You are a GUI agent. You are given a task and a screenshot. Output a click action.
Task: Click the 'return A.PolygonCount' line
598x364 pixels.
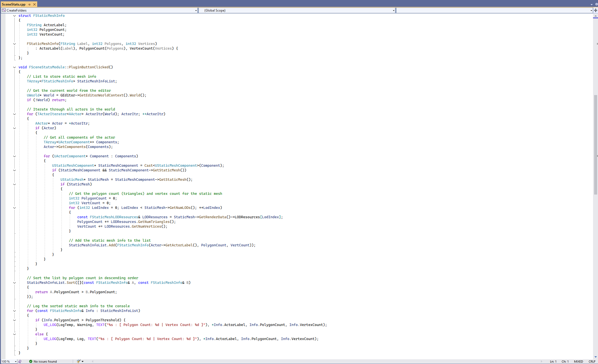76,292
